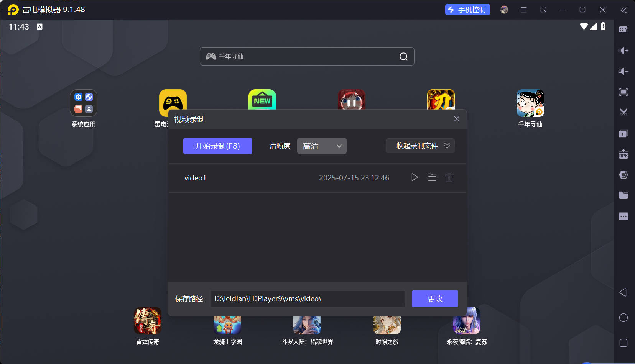
Task: Launch the 千年寻仙 app on the desktop
Action: point(530,103)
